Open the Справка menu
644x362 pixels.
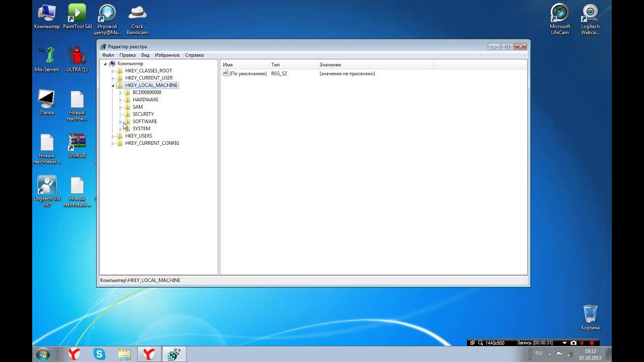pos(194,55)
